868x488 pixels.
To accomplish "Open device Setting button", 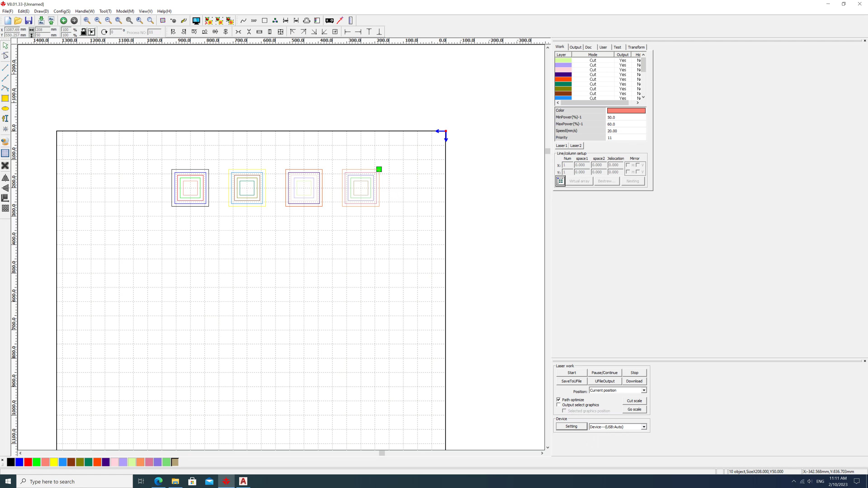I will pyautogui.click(x=571, y=426).
